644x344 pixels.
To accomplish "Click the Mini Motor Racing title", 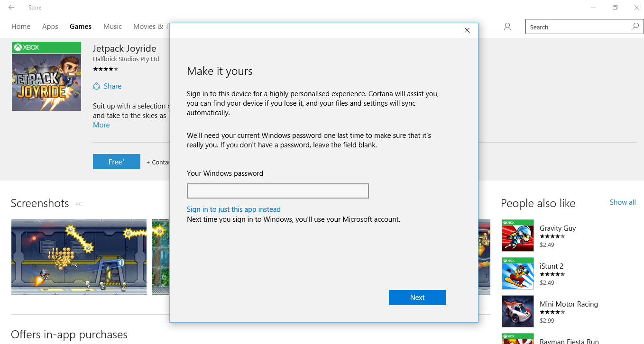I will pos(569,304).
